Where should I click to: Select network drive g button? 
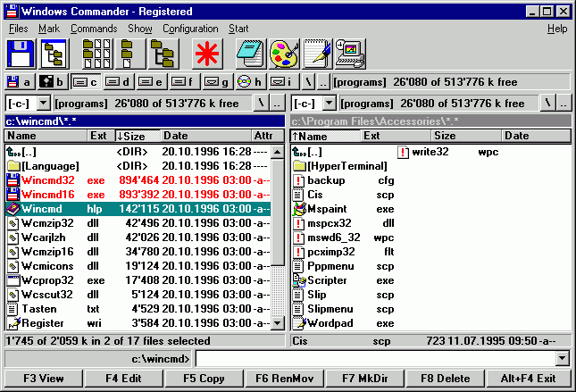[x=218, y=82]
